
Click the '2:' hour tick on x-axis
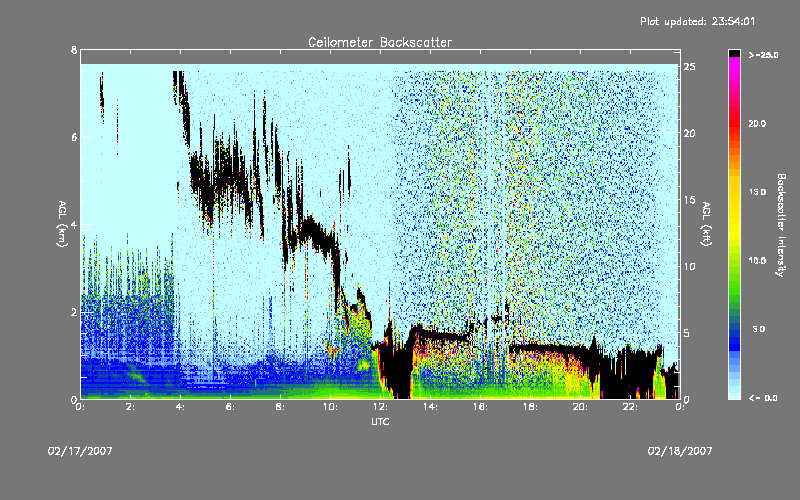point(130,407)
